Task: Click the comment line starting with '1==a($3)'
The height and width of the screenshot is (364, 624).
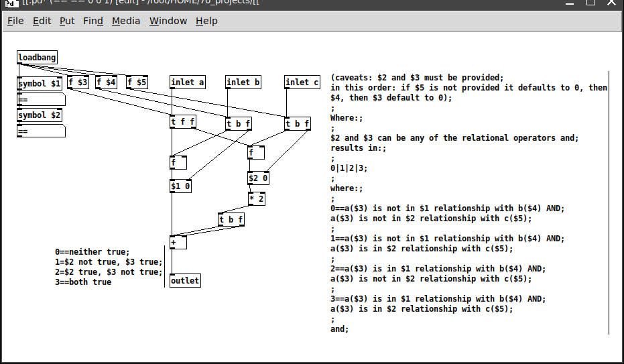Action: [x=447, y=239]
